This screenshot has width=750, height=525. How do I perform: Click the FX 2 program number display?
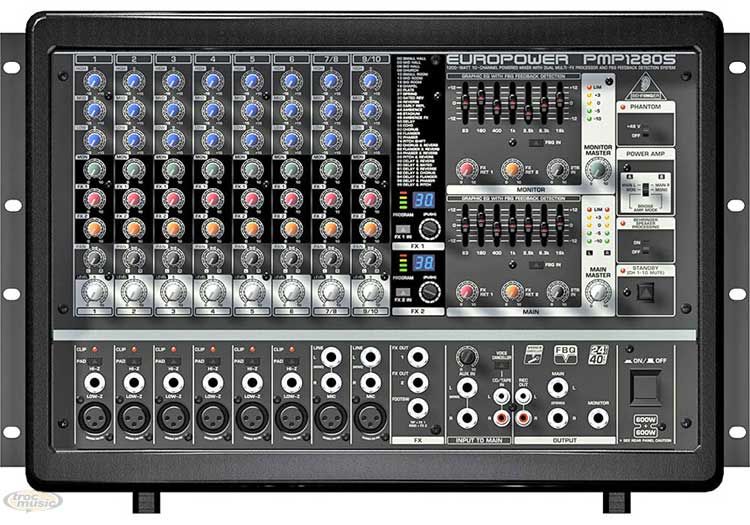[x=424, y=263]
